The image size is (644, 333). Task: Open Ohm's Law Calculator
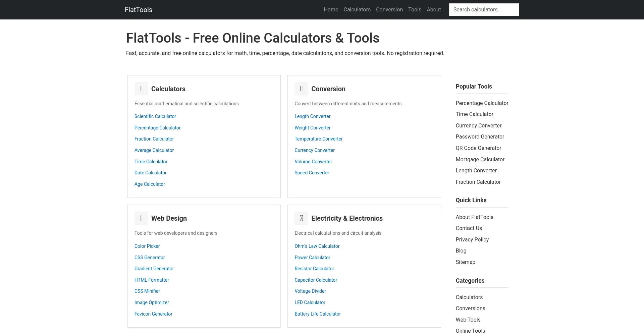click(317, 246)
